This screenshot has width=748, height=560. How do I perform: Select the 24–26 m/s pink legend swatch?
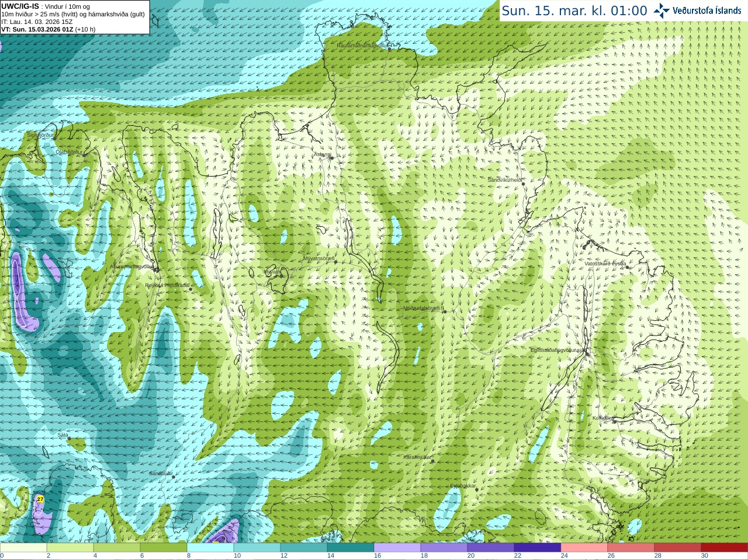pos(584,548)
